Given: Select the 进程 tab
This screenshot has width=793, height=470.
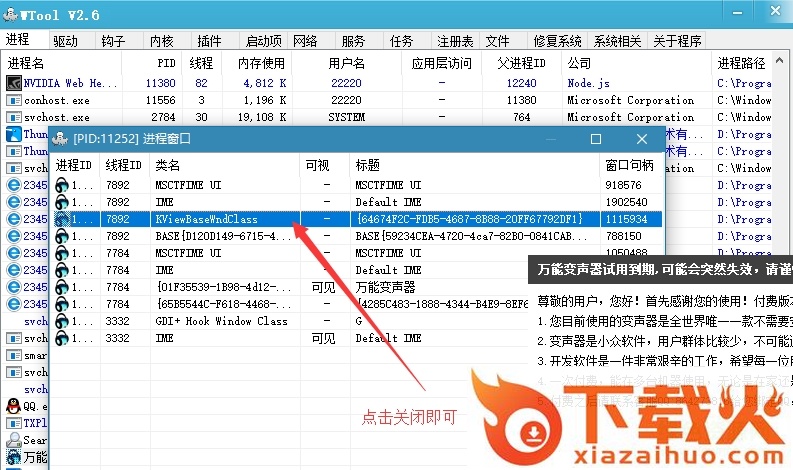Looking at the screenshot, I should point(18,39).
